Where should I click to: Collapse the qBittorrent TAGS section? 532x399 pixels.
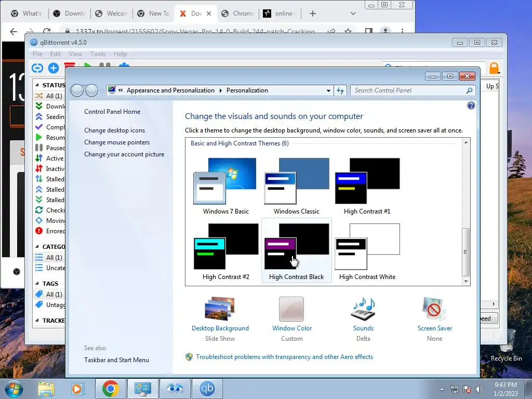tap(37, 283)
